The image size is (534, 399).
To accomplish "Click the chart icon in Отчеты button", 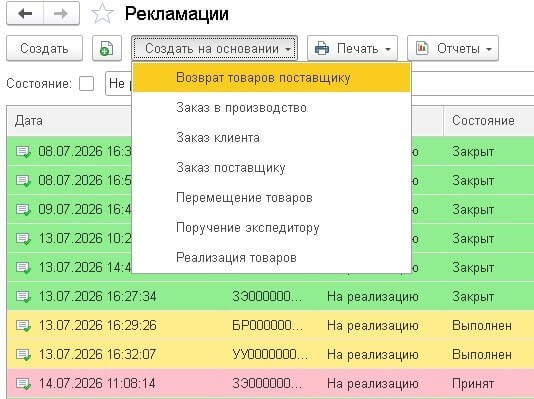I will (x=422, y=48).
